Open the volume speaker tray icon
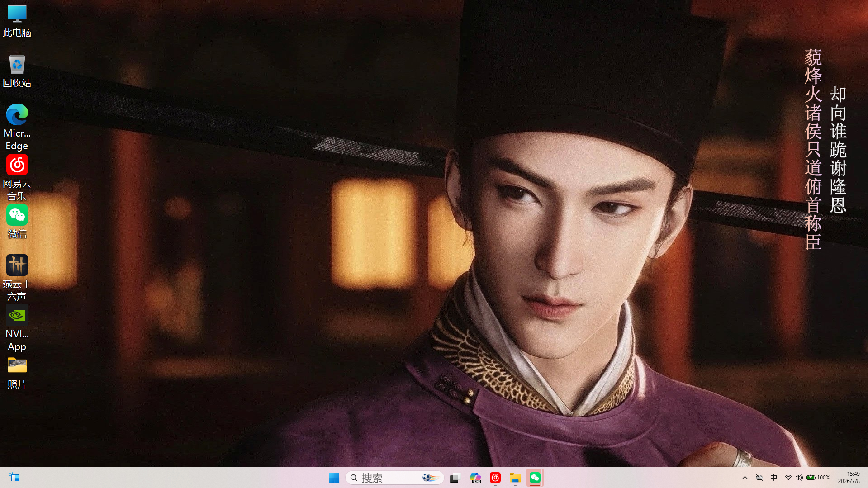This screenshot has width=868, height=488. tap(799, 478)
